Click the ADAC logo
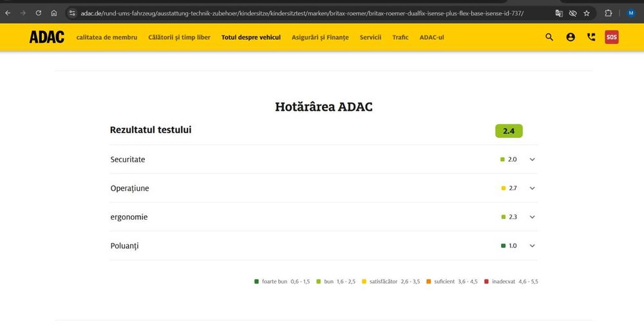 click(47, 37)
